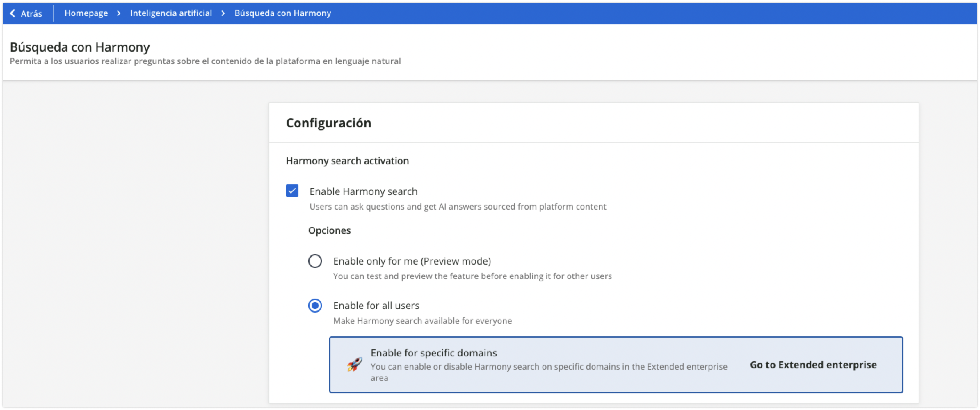Select Enable only for me radio button
The width and height of the screenshot is (980, 410).
[x=315, y=261]
